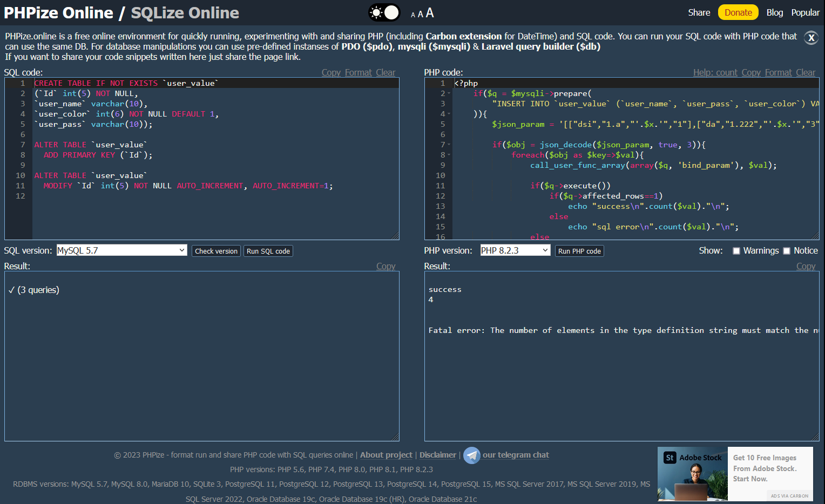Copy the PHP result output
The width and height of the screenshot is (825, 504).
pyautogui.click(x=806, y=266)
